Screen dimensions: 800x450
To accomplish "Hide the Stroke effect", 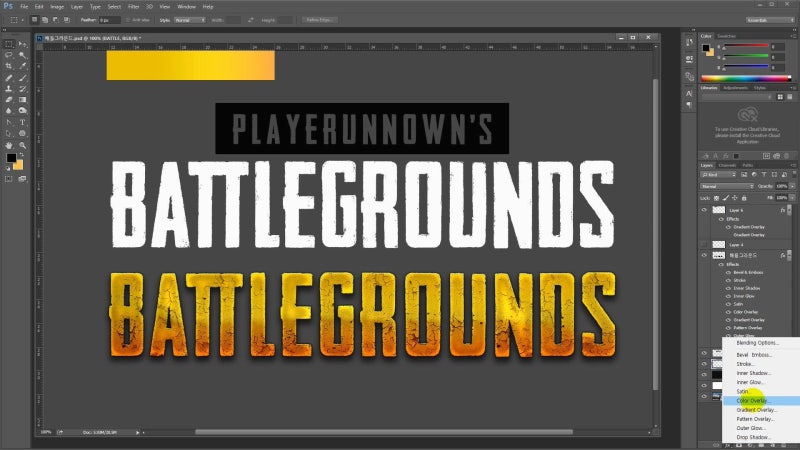I will tap(729, 281).
